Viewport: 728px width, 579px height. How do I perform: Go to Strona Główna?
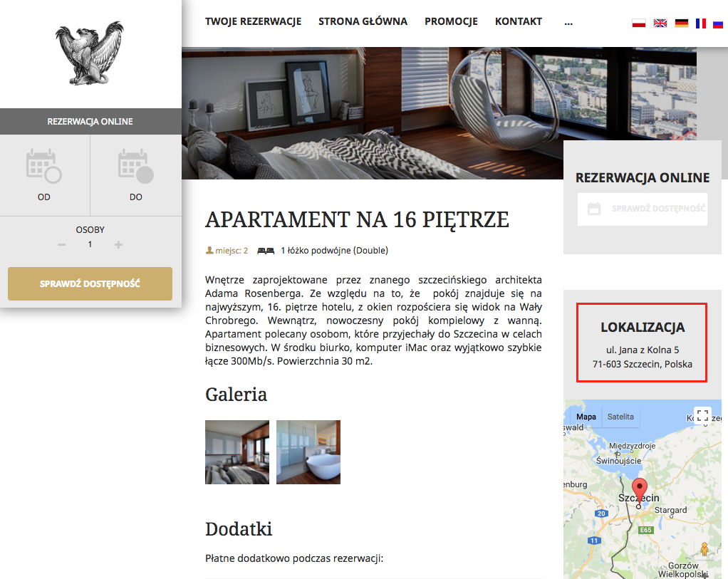(x=363, y=21)
